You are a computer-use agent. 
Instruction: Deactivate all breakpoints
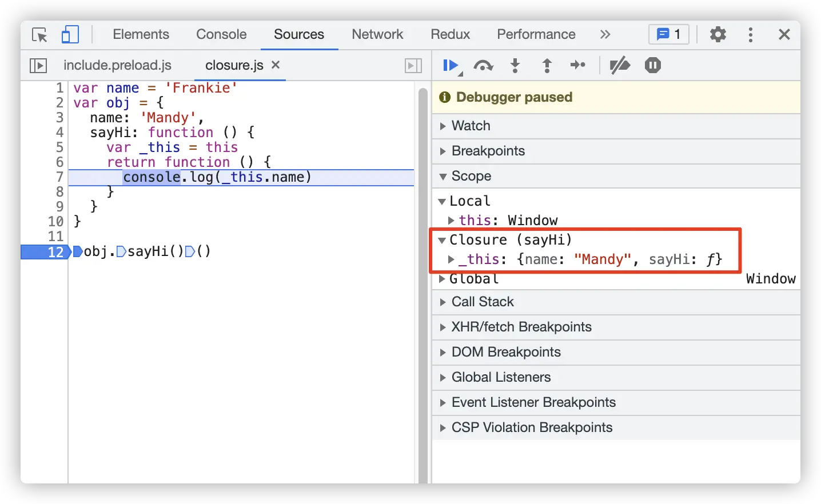click(x=620, y=66)
